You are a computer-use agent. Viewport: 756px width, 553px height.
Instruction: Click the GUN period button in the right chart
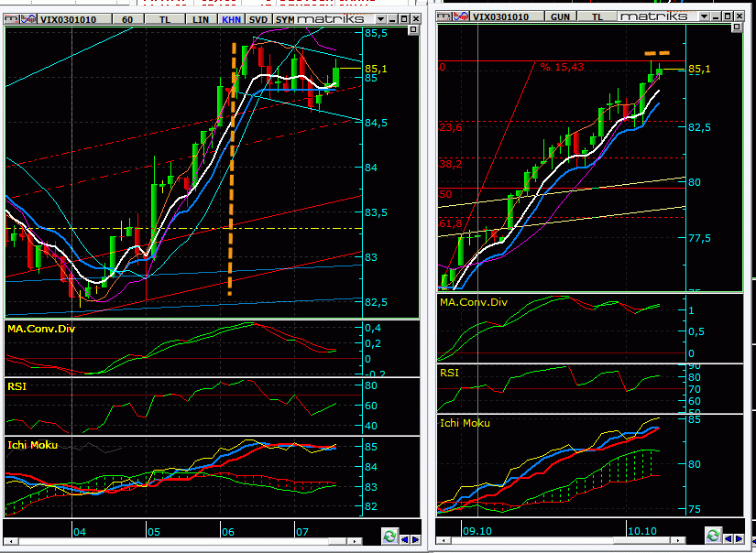[x=560, y=16]
